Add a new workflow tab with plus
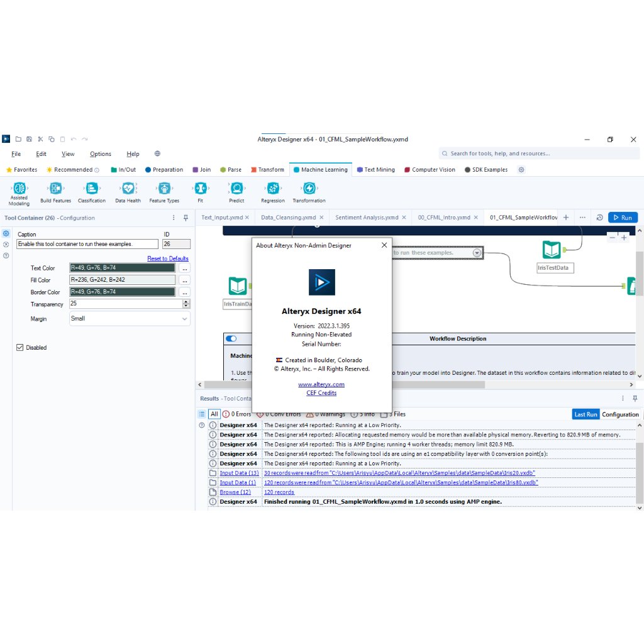Screen dimensions: 644x644 pos(566,217)
